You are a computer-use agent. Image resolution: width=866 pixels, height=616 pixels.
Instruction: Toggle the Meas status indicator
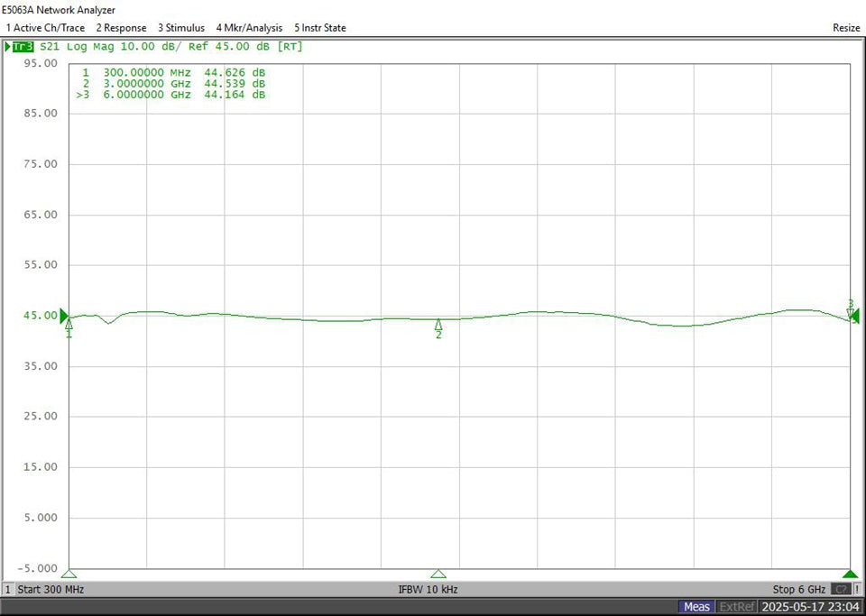(696, 607)
